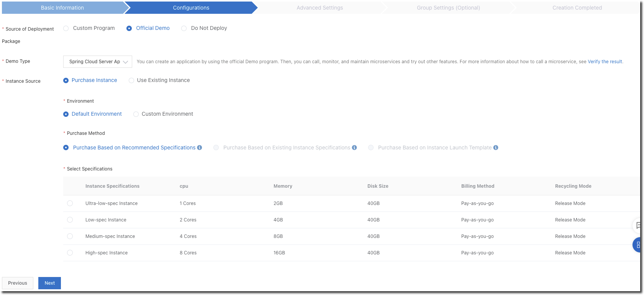Click the Recycling Mode column header
644x295 pixels.
pos(573,186)
